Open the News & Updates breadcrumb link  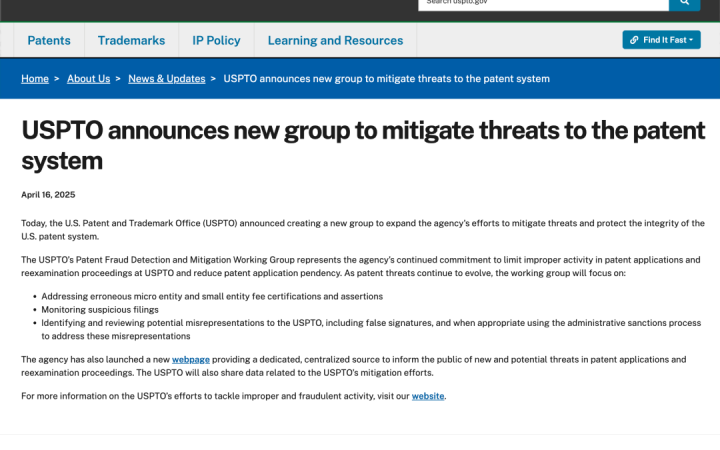point(166,79)
